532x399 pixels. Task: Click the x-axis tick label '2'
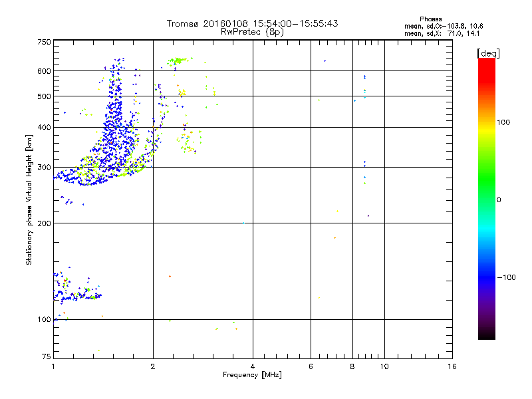click(153, 366)
